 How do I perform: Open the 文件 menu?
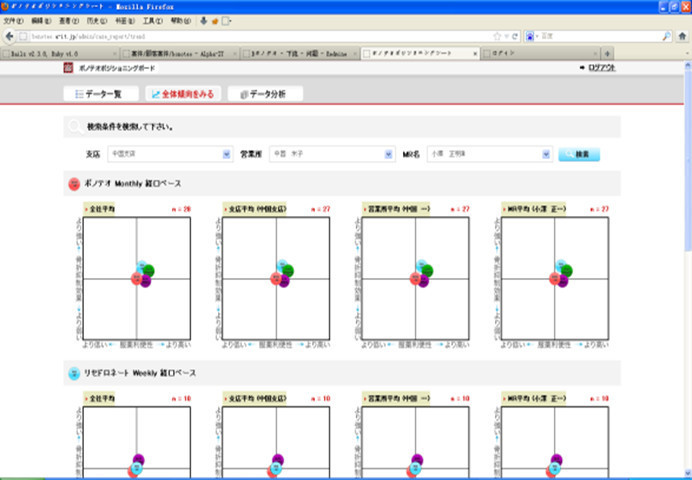13,21
